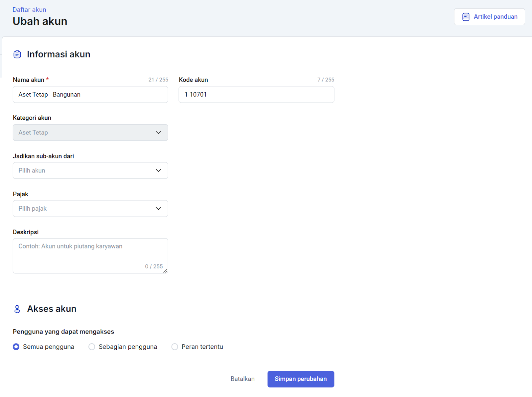Viewport: 532px width, 397px height.
Task: Click the Deskripsi field label
Action: [x=26, y=232]
